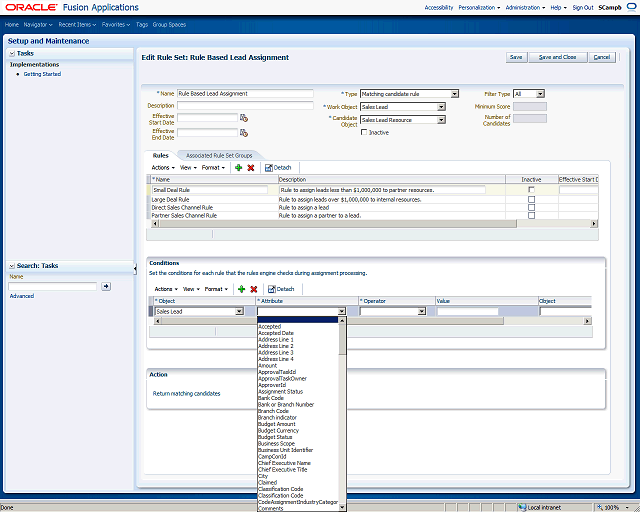Add a new rule with green plus icon in Rules toolbar

239,167
